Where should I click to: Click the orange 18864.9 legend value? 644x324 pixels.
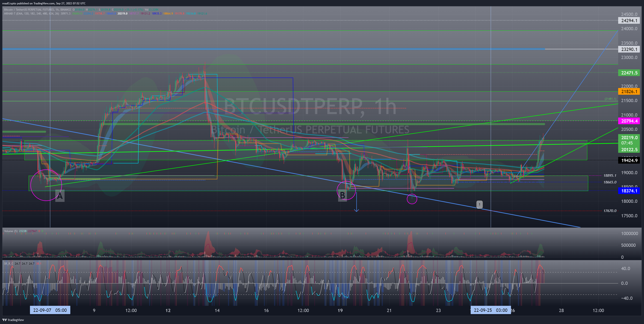(168, 14)
